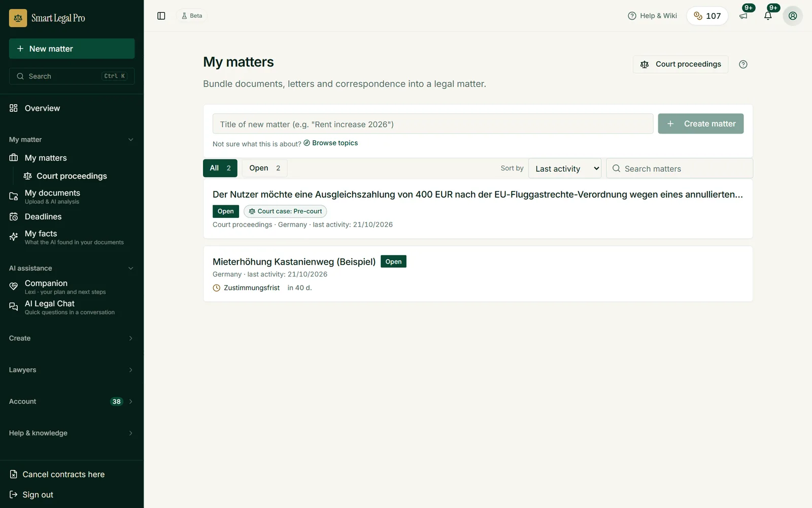Expand the Account section
Viewport: 812px width, 508px height.
tap(72, 401)
